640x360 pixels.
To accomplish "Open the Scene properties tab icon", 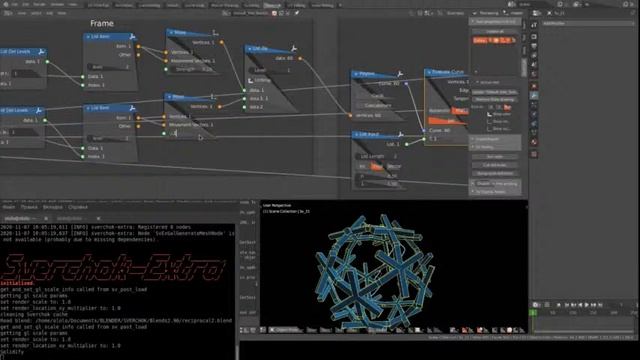I will 534,64.
